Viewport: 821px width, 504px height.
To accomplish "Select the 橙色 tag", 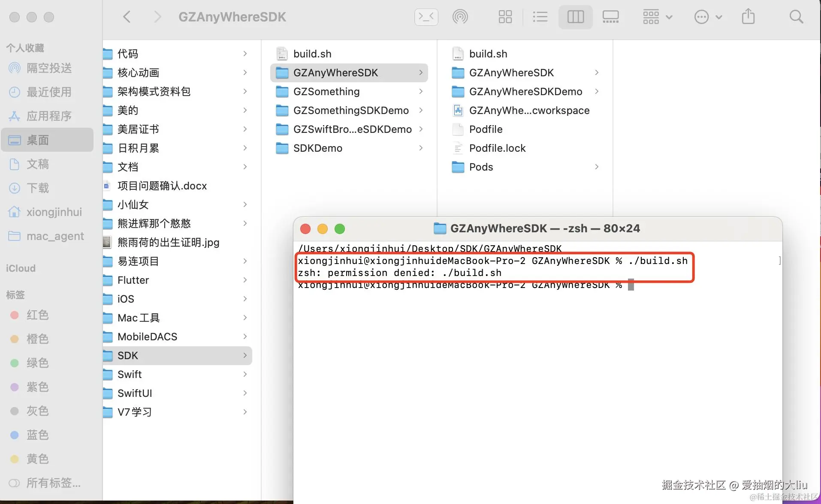I will (x=47, y=339).
